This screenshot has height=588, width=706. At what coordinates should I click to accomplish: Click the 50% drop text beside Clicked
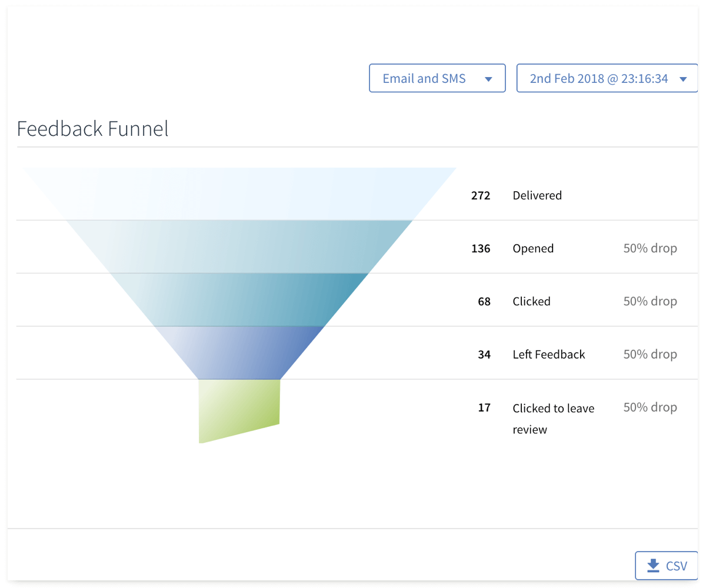pyautogui.click(x=650, y=301)
